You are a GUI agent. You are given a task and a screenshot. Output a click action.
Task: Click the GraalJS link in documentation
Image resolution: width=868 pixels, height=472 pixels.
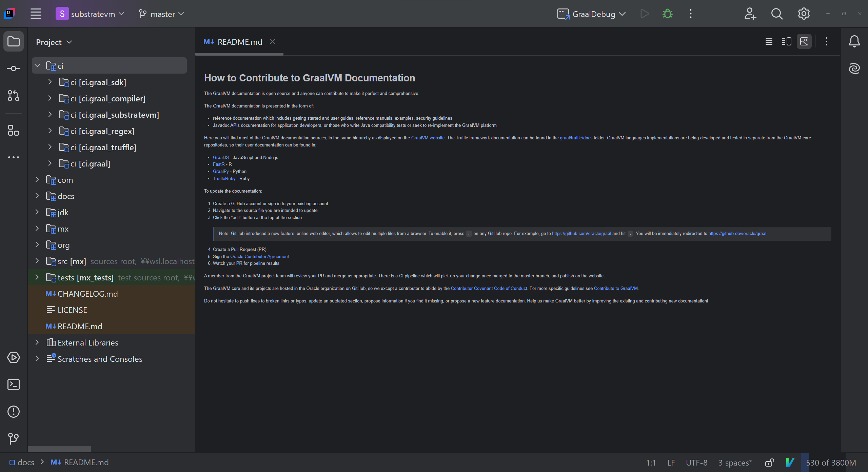coord(220,157)
